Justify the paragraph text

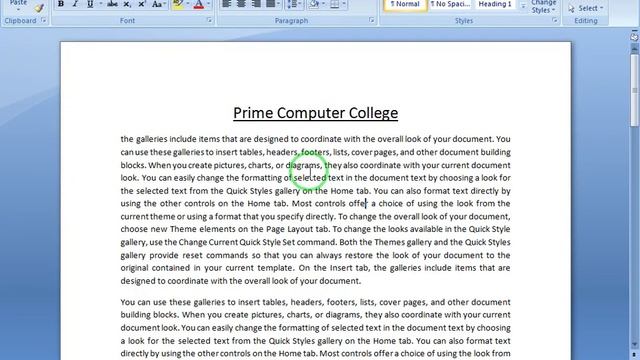pos(271,4)
